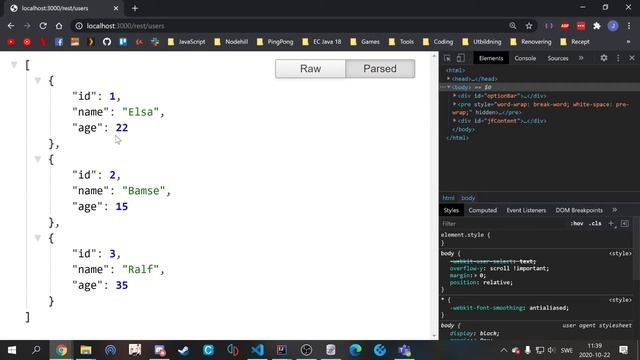
Task: Open the DevTools customize three-dot menu
Action: [x=618, y=58]
